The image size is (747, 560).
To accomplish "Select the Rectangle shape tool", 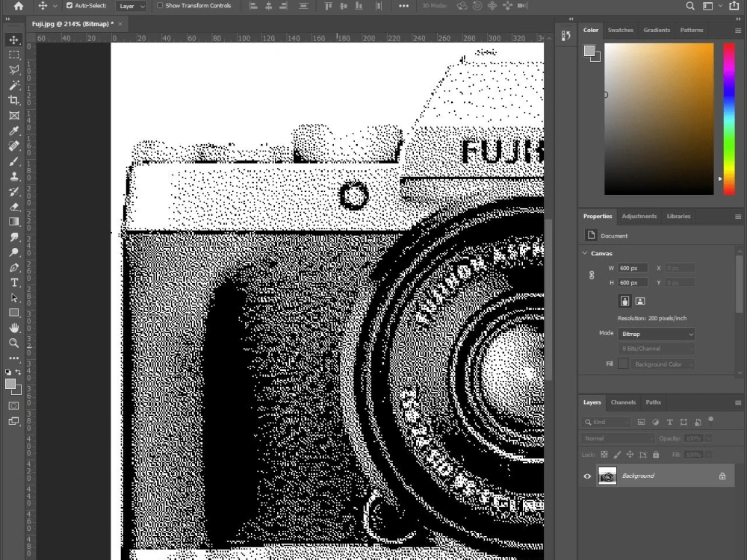I will tap(13, 313).
